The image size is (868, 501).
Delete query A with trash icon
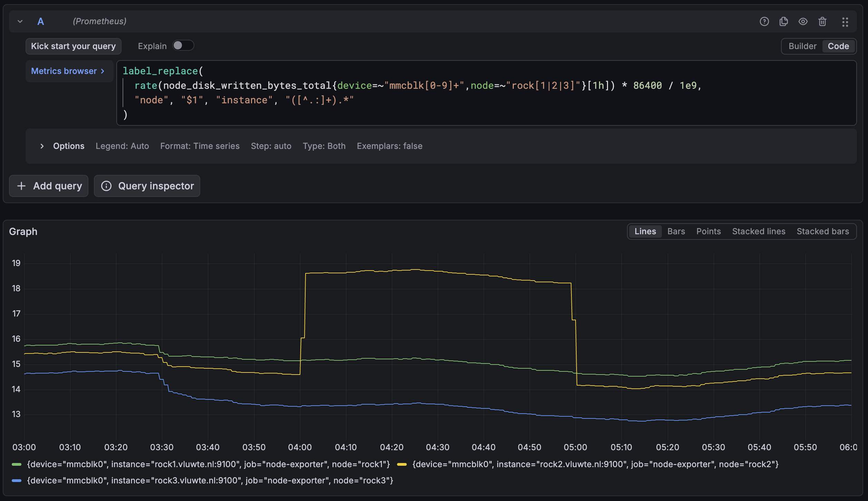[x=822, y=21]
